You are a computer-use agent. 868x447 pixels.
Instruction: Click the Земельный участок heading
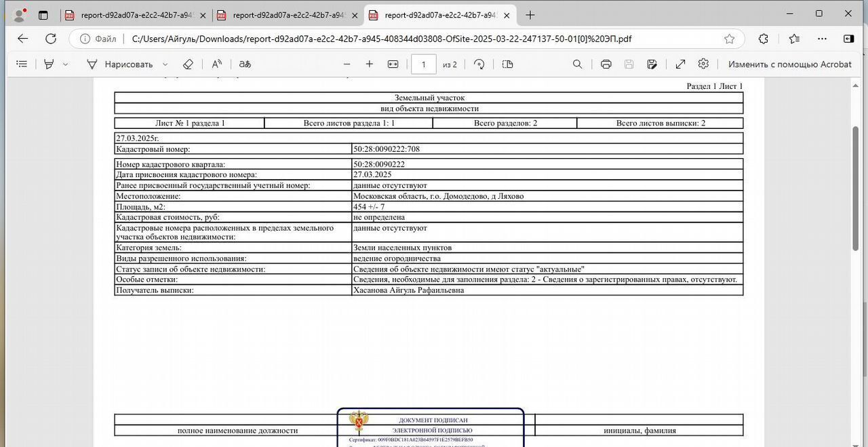429,98
